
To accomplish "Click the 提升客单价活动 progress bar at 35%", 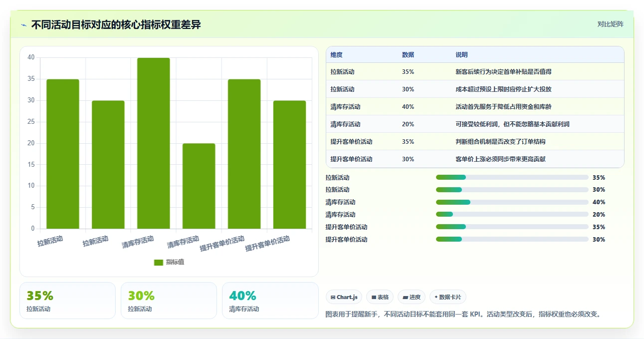I will pos(512,227).
